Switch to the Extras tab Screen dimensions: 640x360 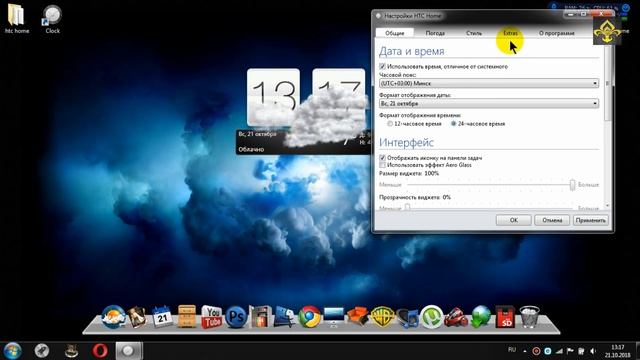510,33
